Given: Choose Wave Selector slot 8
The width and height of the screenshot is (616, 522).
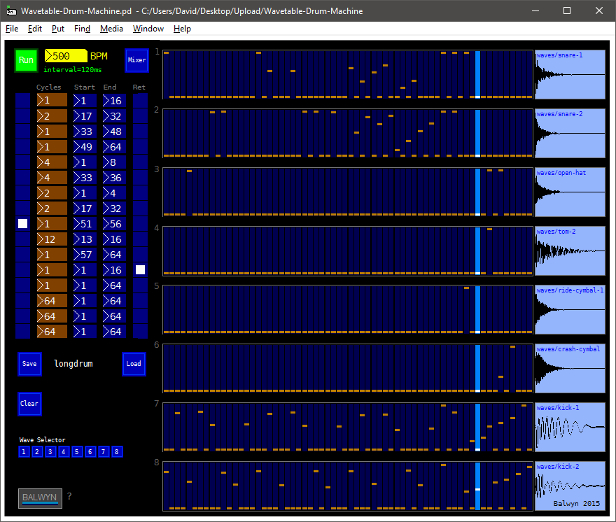Looking at the screenshot, I should (117, 452).
